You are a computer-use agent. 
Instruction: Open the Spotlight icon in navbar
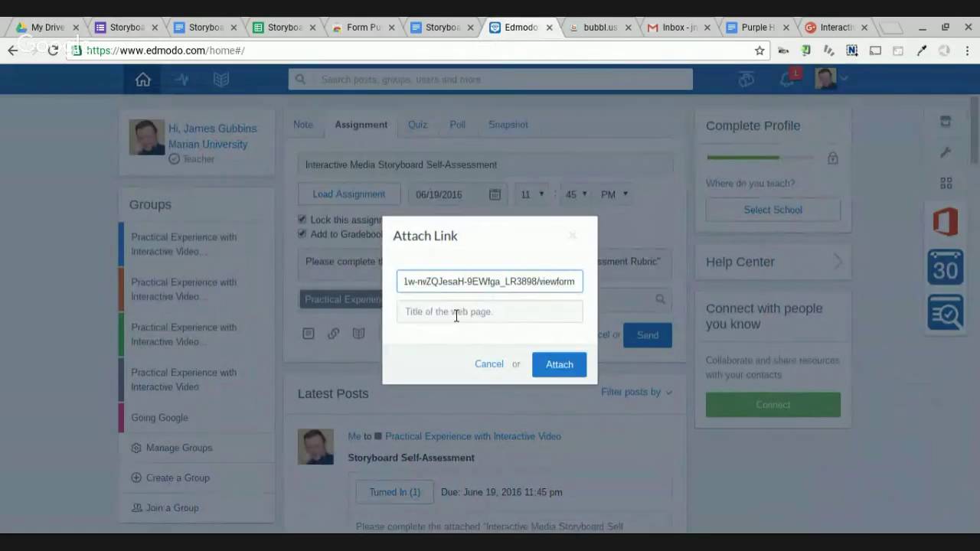(746, 79)
